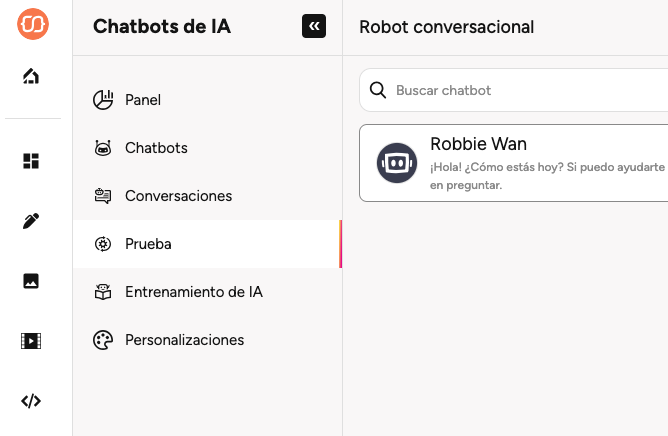Viewport: 668px width, 436px height.
Task: Click the Personalizaciones label
Action: pos(184,340)
